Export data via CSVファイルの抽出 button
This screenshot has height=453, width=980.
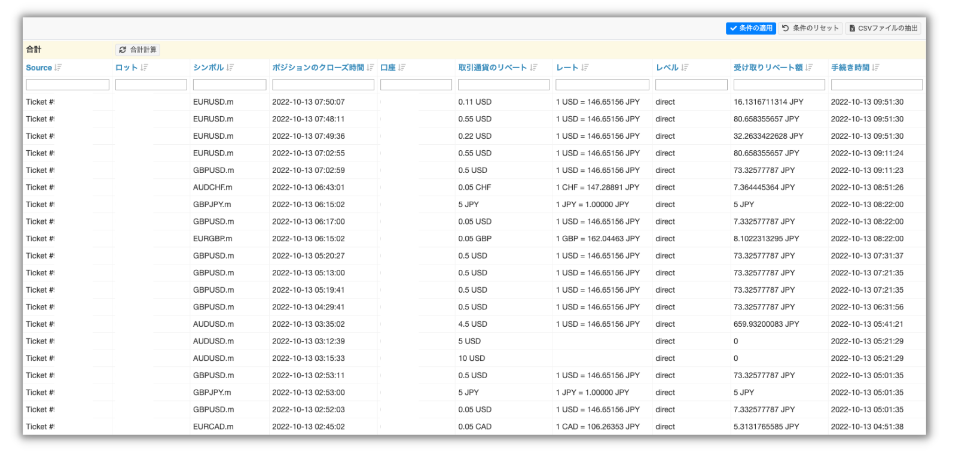(x=883, y=28)
